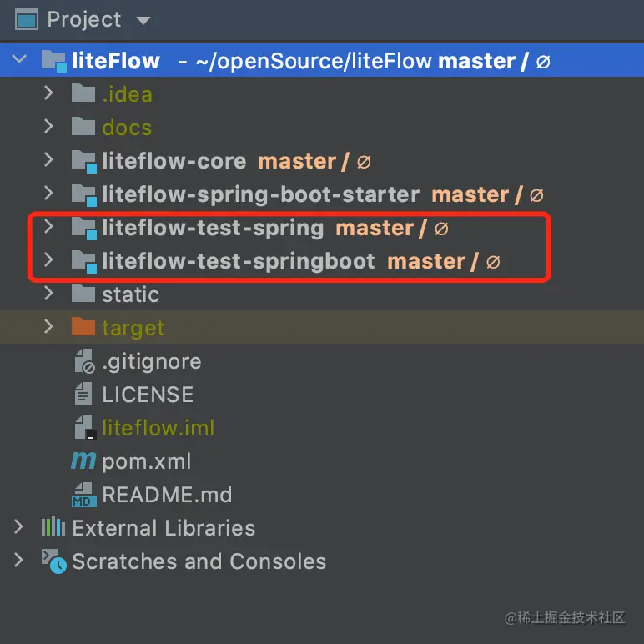The width and height of the screenshot is (644, 644).
Task: Collapse the liteFlow root project node
Action: (19, 58)
